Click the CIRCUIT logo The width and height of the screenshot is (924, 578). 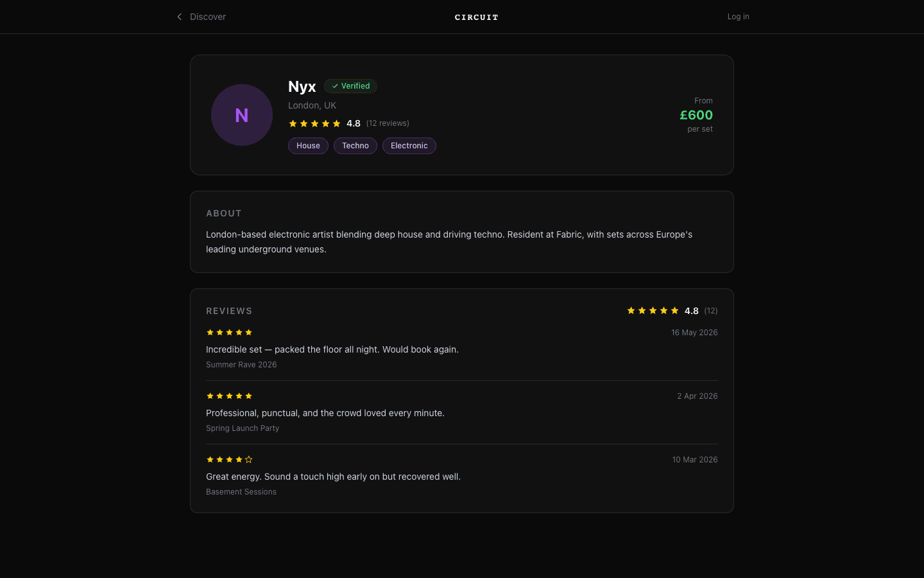pyautogui.click(x=476, y=17)
